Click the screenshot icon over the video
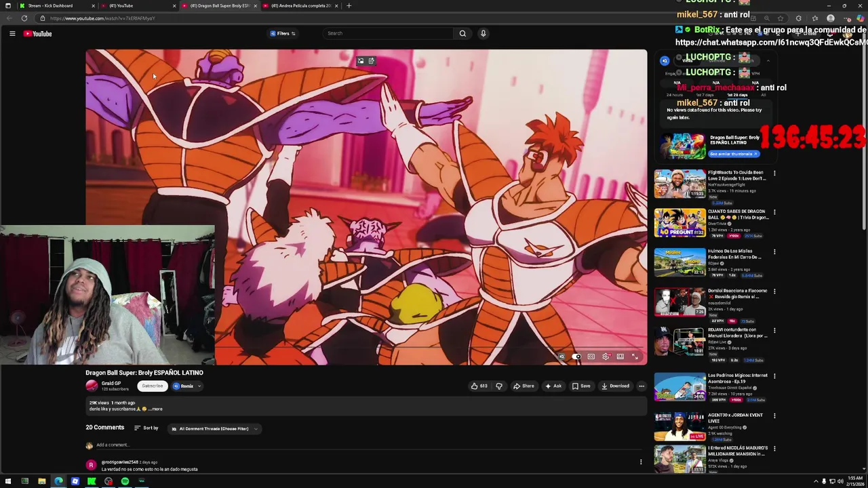 pyautogui.click(x=361, y=61)
